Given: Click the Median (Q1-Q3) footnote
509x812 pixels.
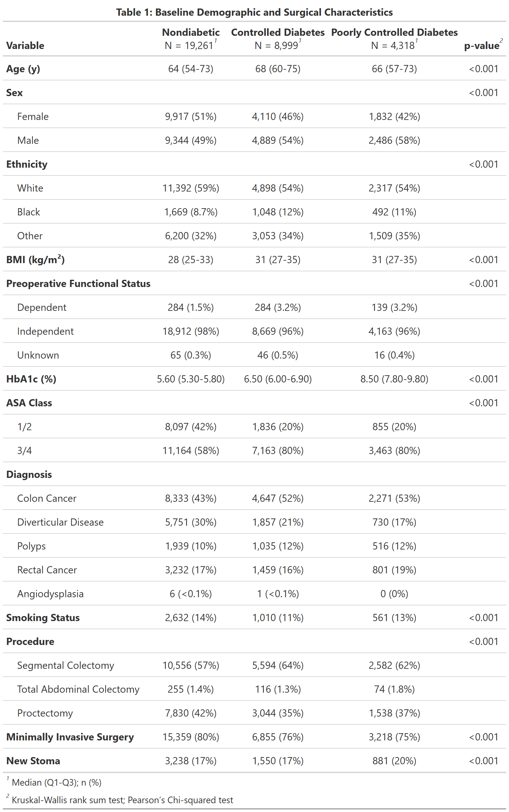Looking at the screenshot, I should [x=56, y=782].
